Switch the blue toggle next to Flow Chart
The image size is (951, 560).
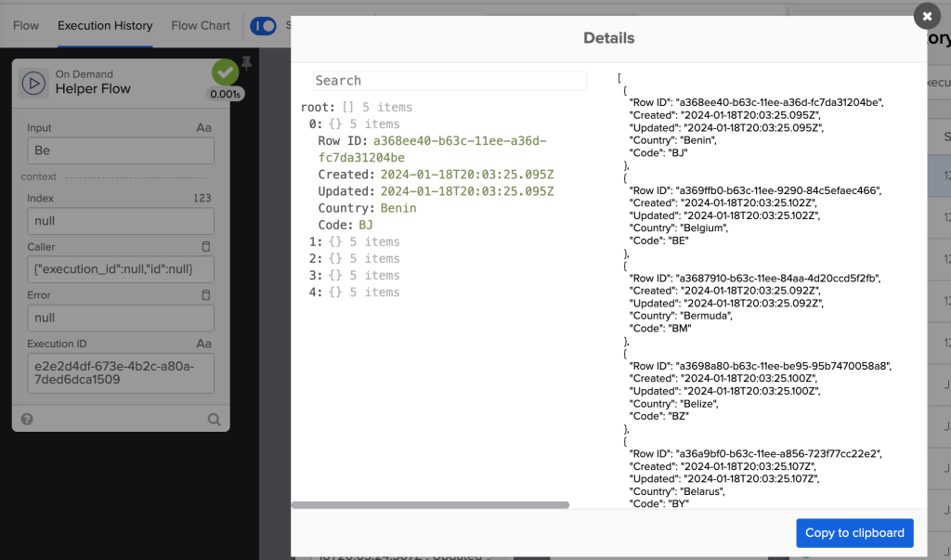click(263, 27)
